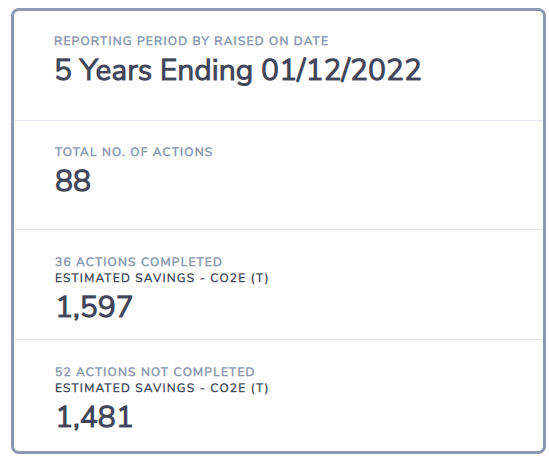Click 'CO2E (T)' in the completed section

[x=239, y=278]
